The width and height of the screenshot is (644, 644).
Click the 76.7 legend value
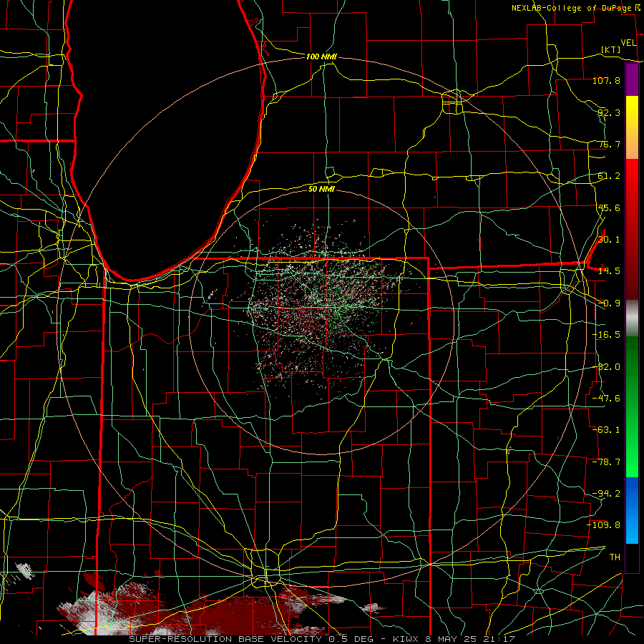click(x=609, y=144)
